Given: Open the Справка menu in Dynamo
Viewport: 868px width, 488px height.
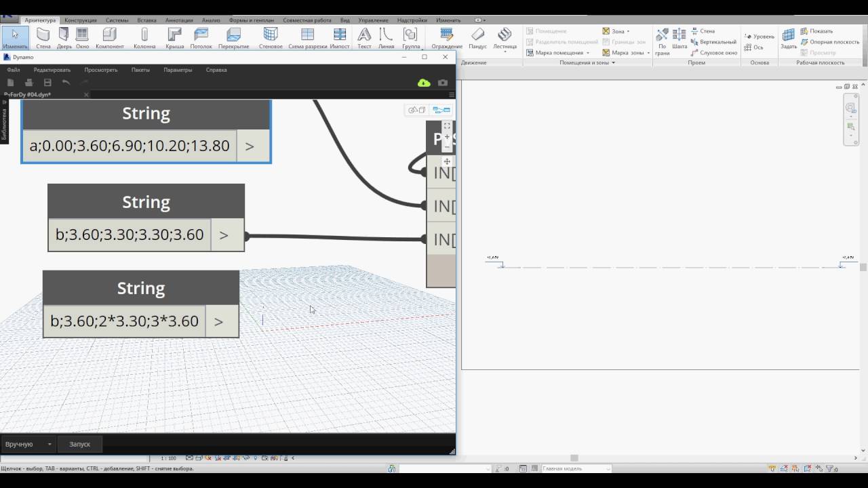Looking at the screenshot, I should (216, 70).
